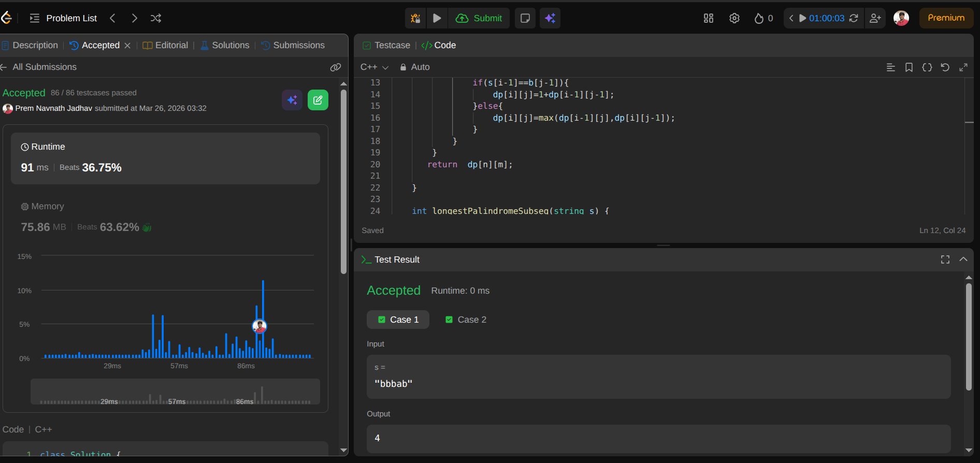Click the green edit notes button
This screenshot has height=463, width=980.
pyautogui.click(x=318, y=100)
